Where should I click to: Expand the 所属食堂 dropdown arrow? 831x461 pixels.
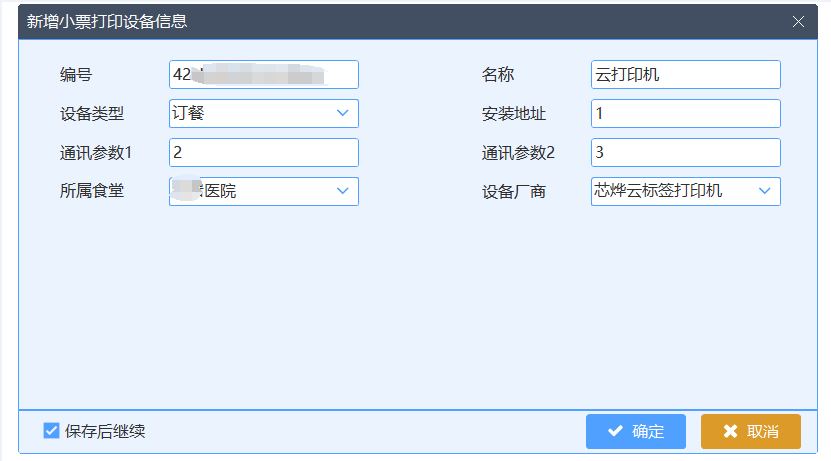click(343, 190)
